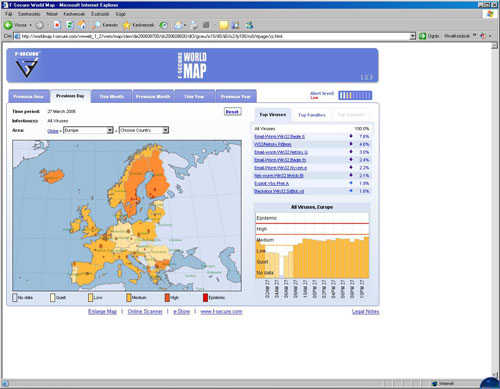Click the Alert level indicator bar
The image size is (500, 389).
355,96
